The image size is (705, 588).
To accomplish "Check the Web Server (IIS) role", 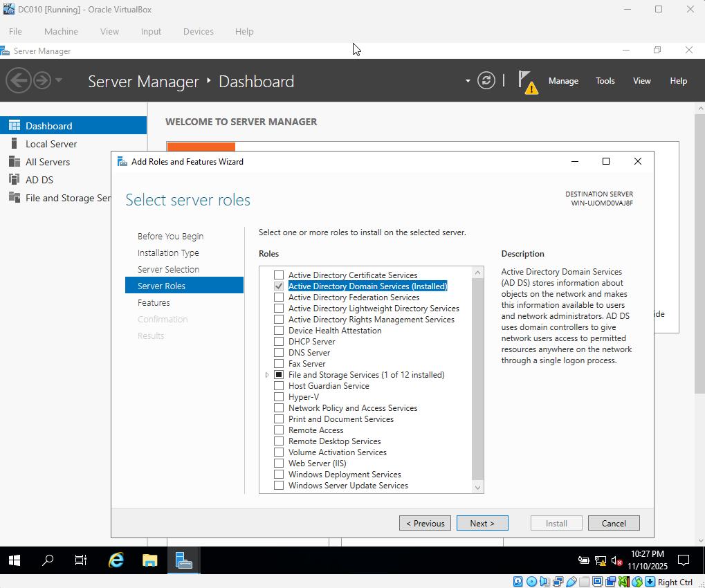I will (279, 463).
